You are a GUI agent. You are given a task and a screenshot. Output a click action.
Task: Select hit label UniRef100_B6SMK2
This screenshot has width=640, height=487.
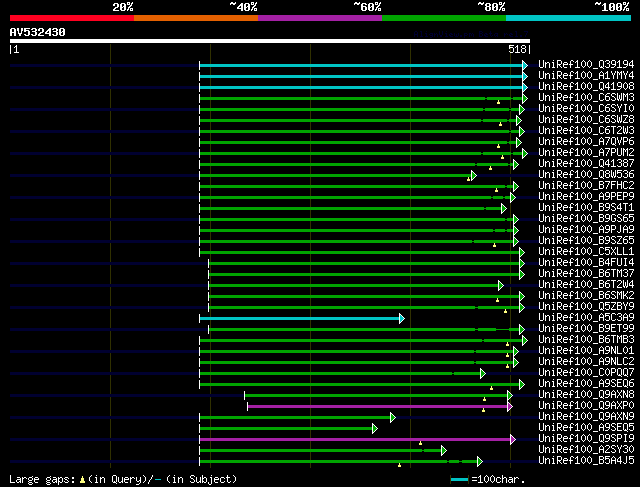coord(586,296)
